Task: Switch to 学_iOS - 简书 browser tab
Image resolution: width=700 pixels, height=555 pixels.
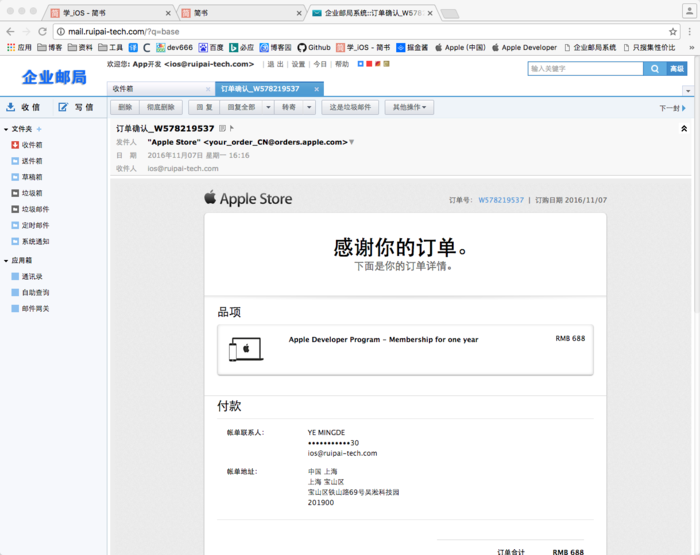Action: (x=108, y=13)
